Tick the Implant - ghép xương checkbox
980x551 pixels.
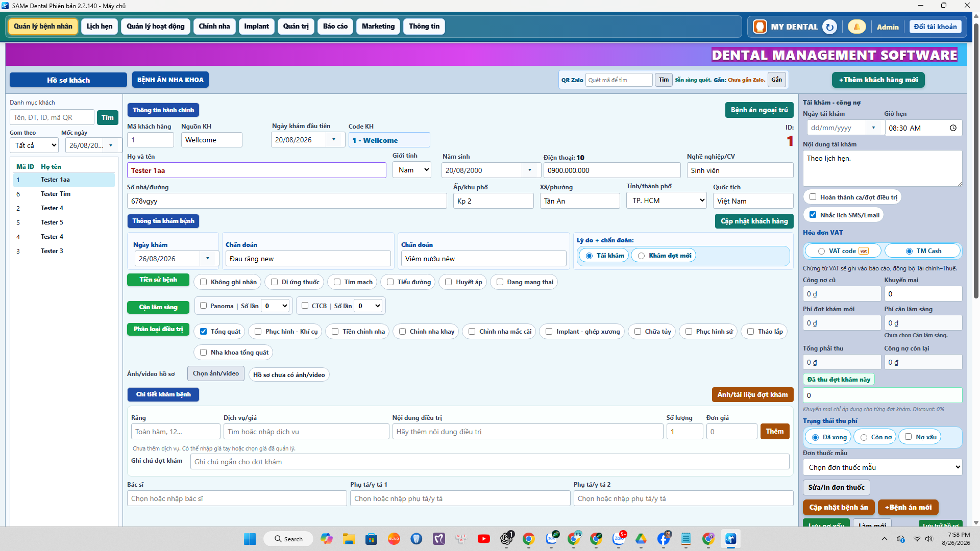549,332
